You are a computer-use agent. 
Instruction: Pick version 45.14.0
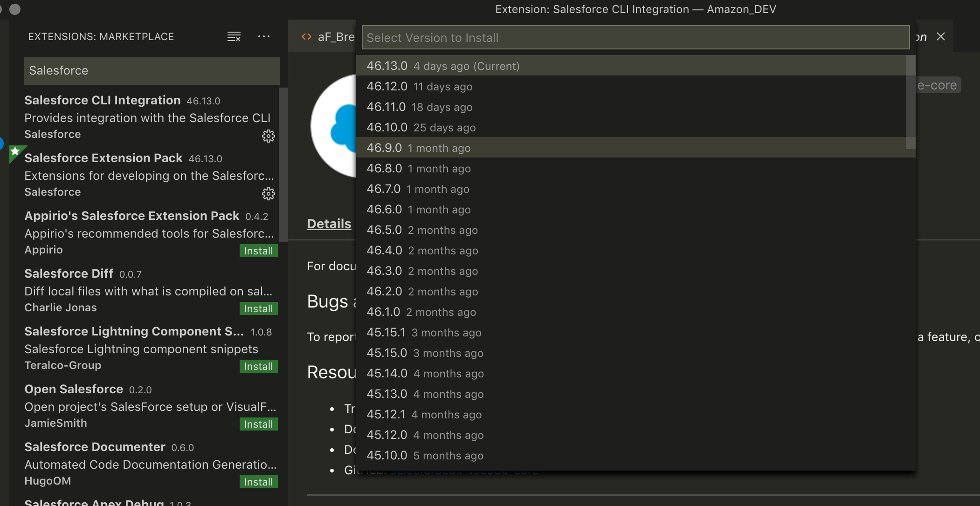[635, 373]
